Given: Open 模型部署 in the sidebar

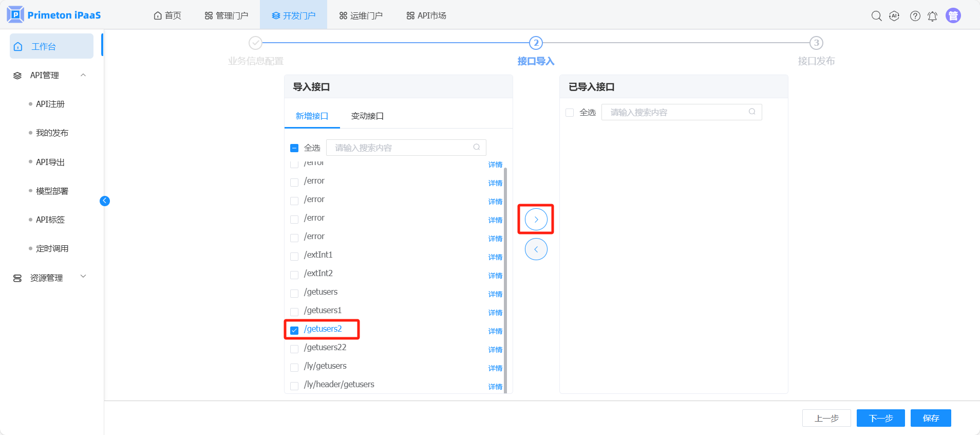Looking at the screenshot, I should (52, 191).
